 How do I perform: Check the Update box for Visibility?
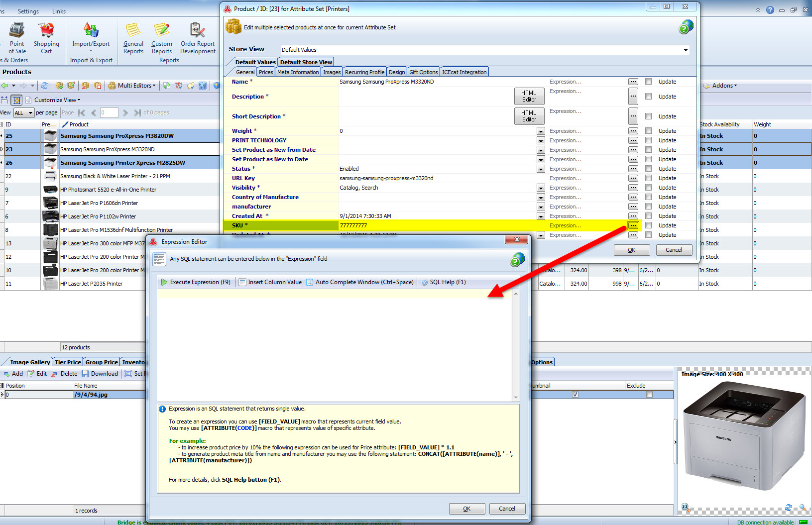click(x=648, y=187)
